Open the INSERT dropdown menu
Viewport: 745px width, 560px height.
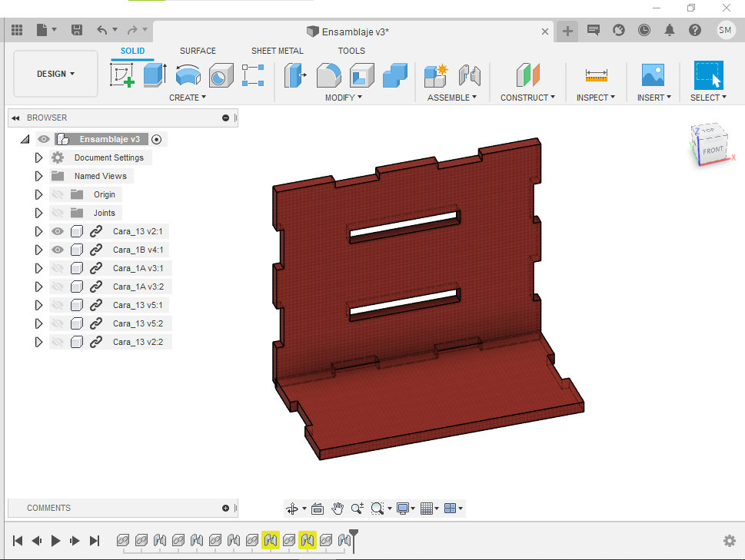point(654,98)
